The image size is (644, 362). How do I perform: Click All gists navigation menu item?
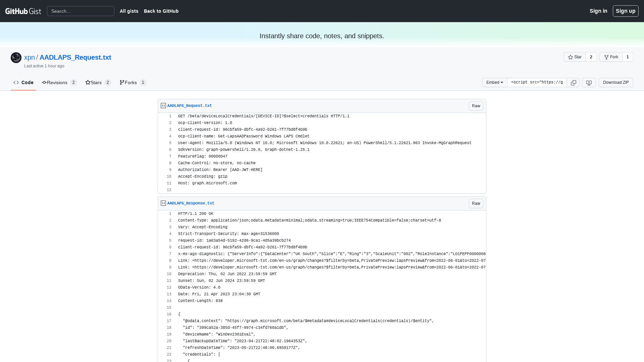coord(129,11)
